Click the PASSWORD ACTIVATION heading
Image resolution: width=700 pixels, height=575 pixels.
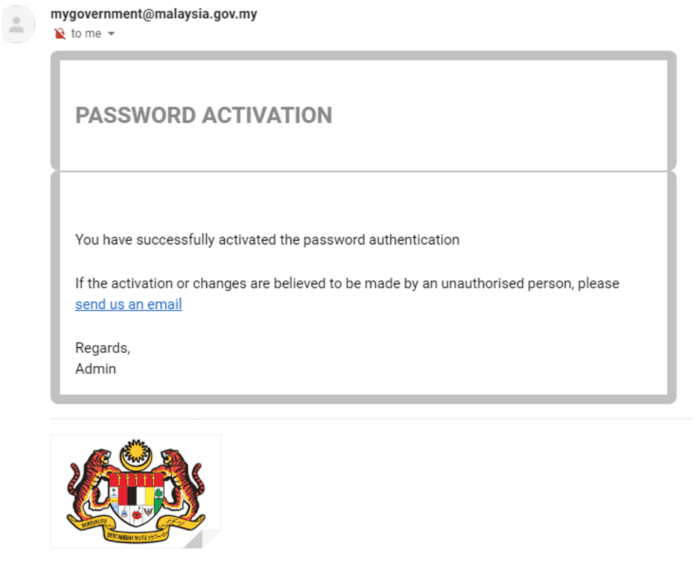[x=204, y=115]
